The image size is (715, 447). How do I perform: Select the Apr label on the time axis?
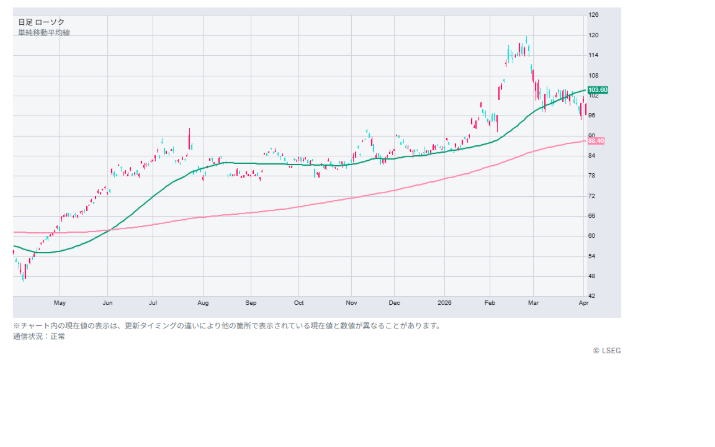583,301
